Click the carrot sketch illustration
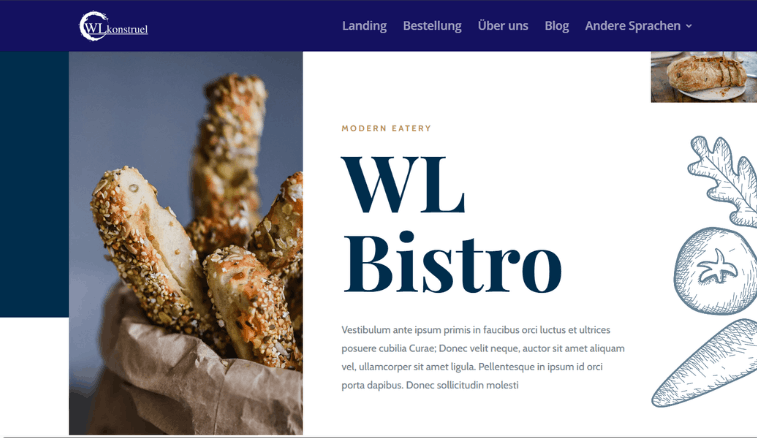Image resolution: width=757 pixels, height=438 pixels. point(705,363)
